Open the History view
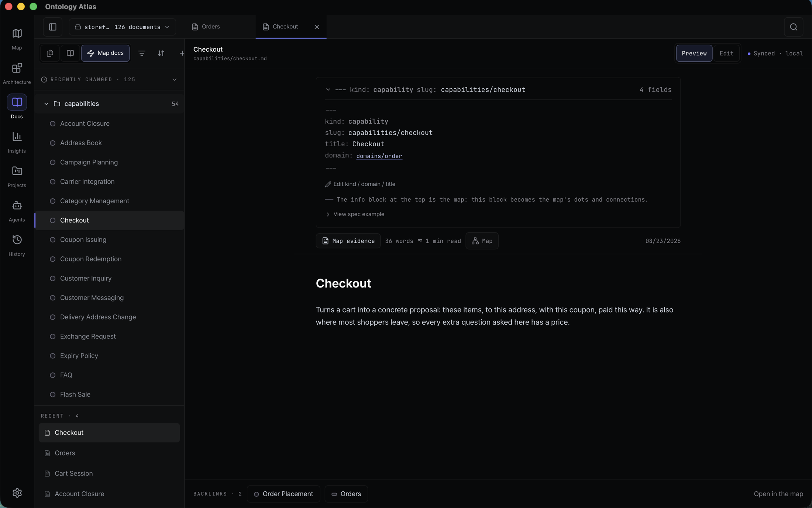Viewport: 812px width, 508px height. pyautogui.click(x=17, y=245)
